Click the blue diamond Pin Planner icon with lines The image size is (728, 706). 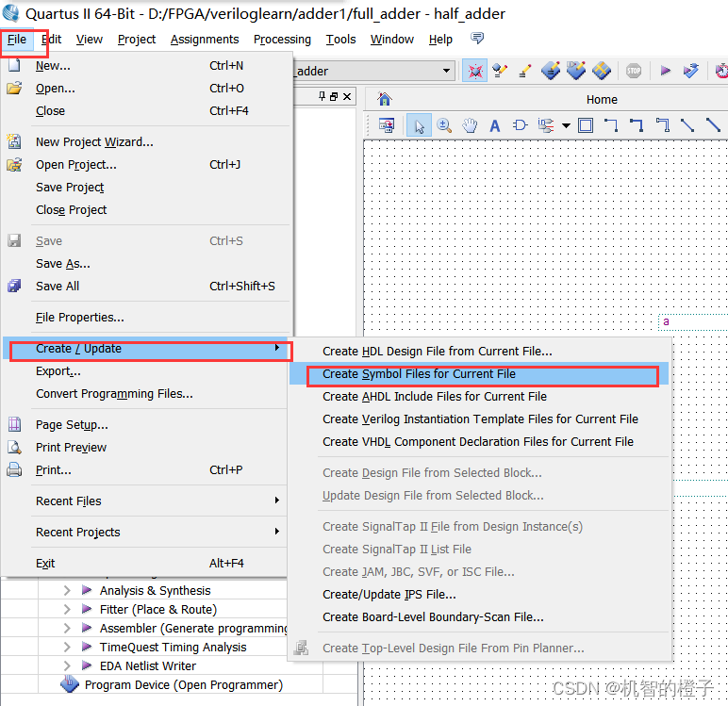[x=550, y=71]
